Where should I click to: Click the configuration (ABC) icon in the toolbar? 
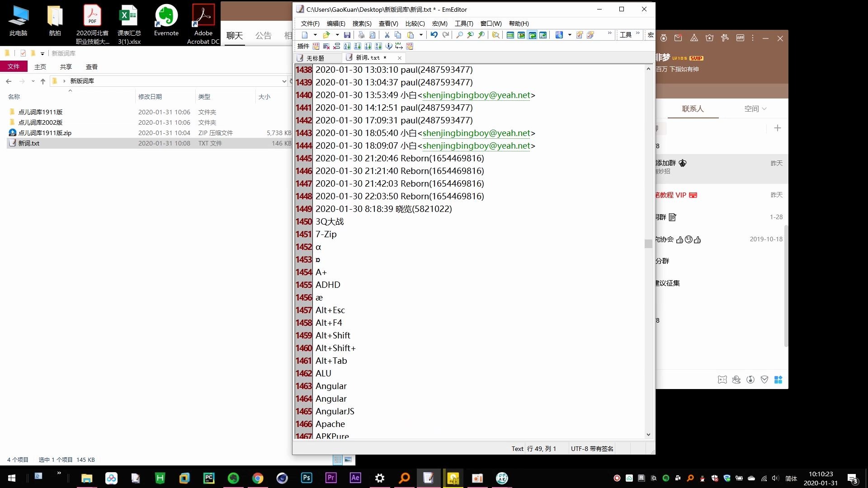[x=559, y=35]
